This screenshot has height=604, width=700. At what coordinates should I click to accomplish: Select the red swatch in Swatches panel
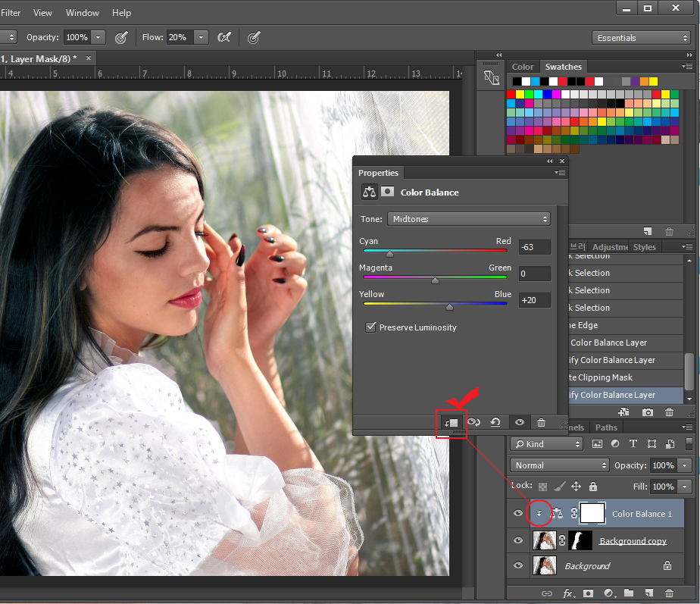click(x=511, y=94)
